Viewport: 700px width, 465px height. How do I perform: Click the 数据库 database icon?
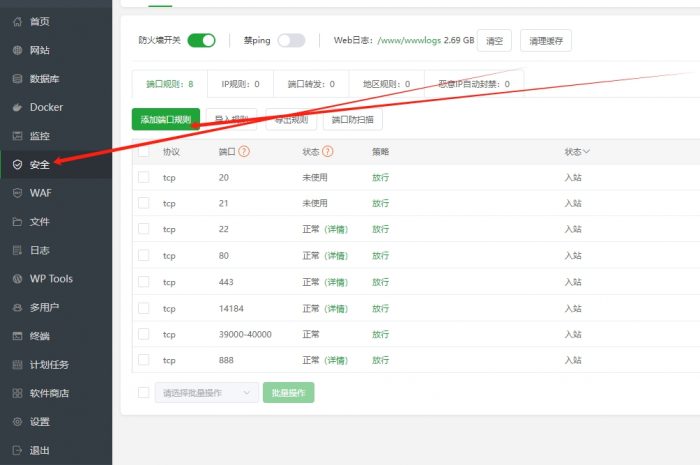click(x=17, y=79)
